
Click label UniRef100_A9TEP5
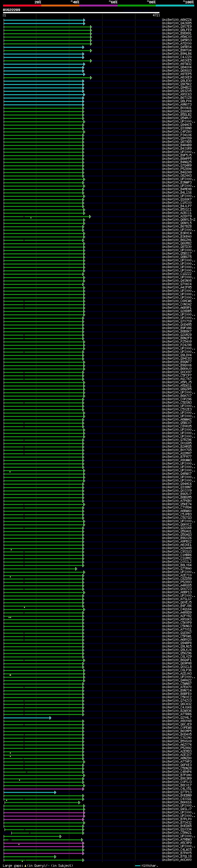point(177,74)
